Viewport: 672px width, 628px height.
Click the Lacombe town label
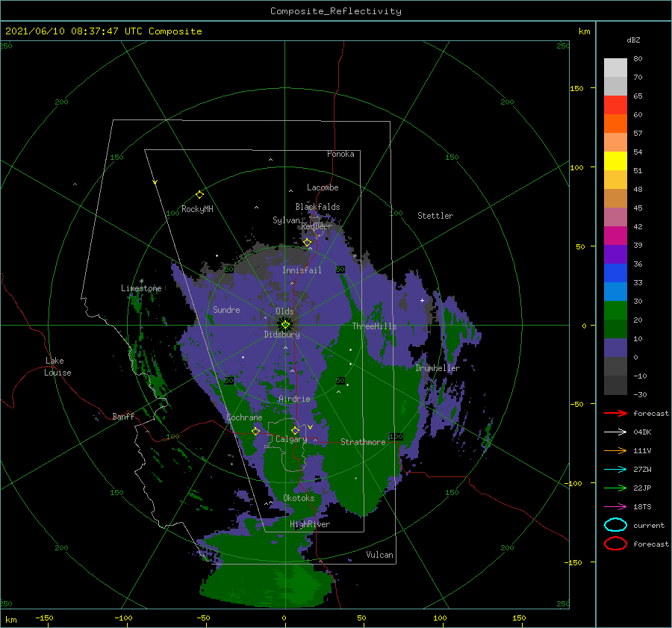pos(323,187)
